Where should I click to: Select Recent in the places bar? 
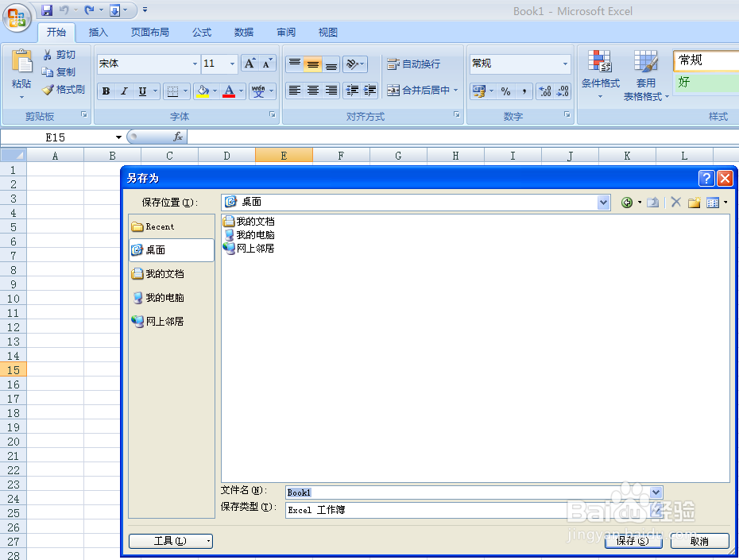pyautogui.click(x=172, y=226)
